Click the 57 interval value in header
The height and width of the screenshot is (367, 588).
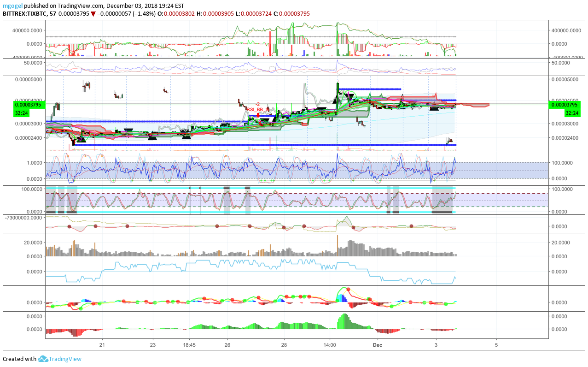pos(52,14)
